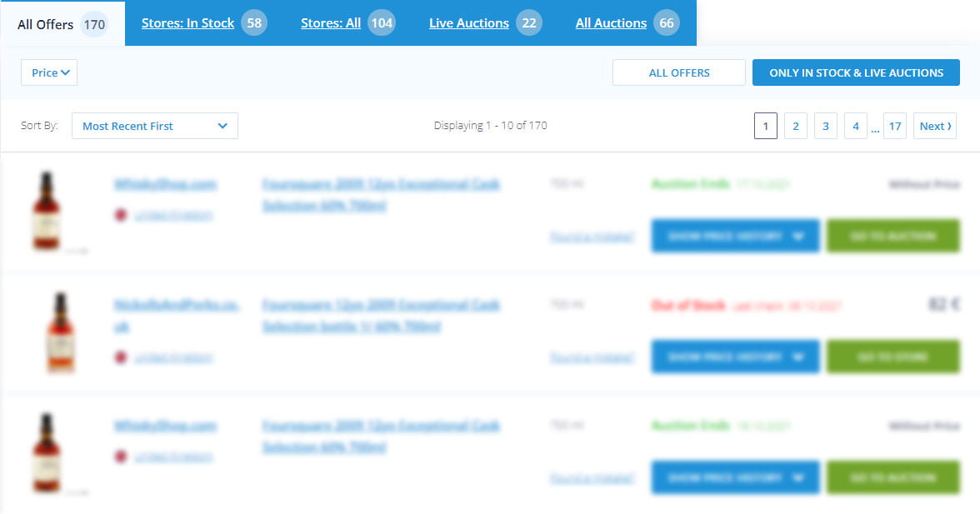Switch to the All Offers tab
This screenshot has height=514, width=980.
click(x=62, y=24)
